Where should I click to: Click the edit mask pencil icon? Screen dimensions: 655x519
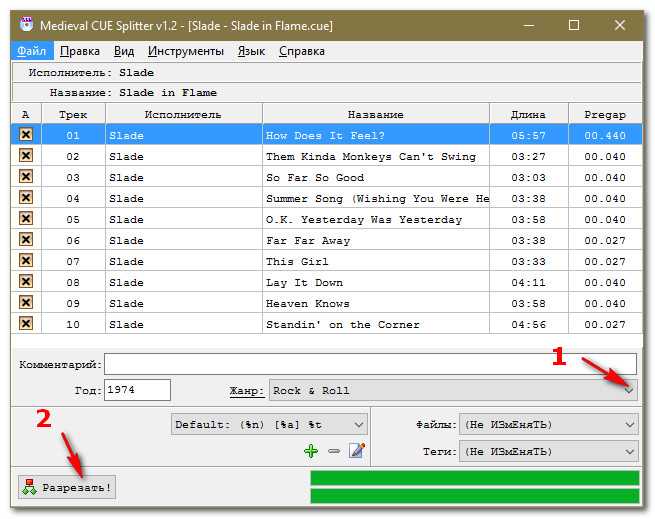point(357,450)
